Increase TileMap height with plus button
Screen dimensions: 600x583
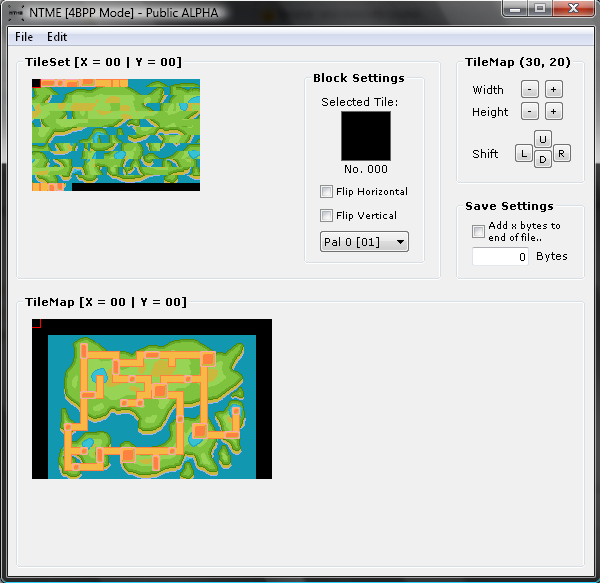[x=553, y=112]
